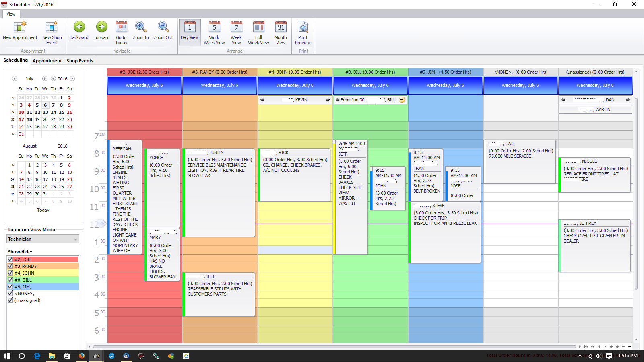Click the Zoom Out magnifier
644x362 pixels.
[163, 27]
